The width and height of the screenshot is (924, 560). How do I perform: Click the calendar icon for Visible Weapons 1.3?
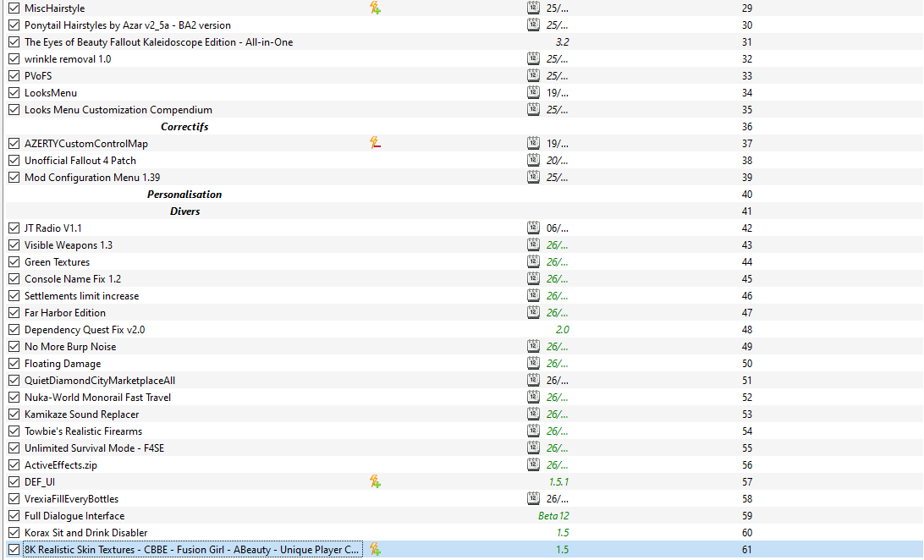[x=533, y=245]
